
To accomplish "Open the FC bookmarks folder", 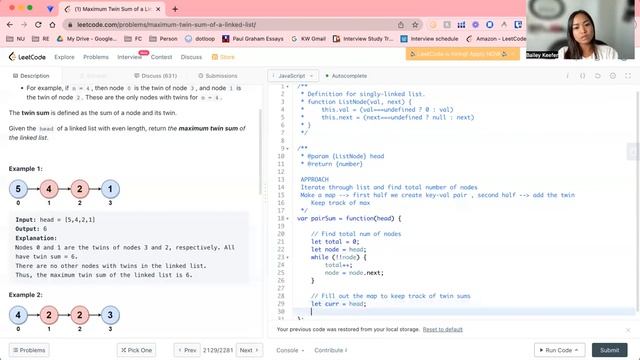I will point(133,39).
